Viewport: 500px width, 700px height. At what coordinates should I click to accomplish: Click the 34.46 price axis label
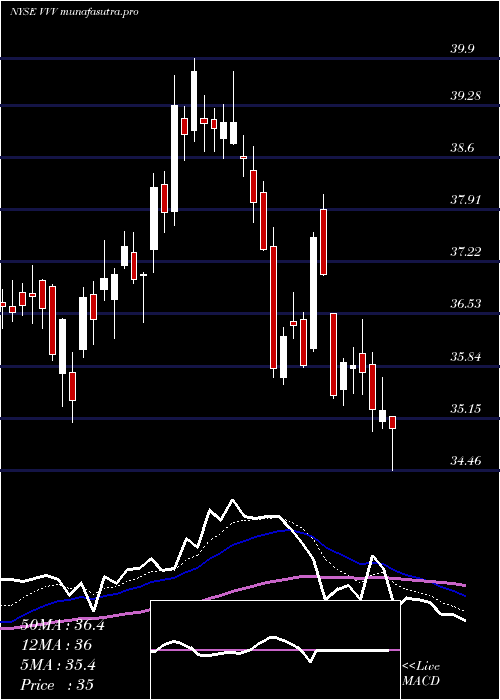coord(465,460)
